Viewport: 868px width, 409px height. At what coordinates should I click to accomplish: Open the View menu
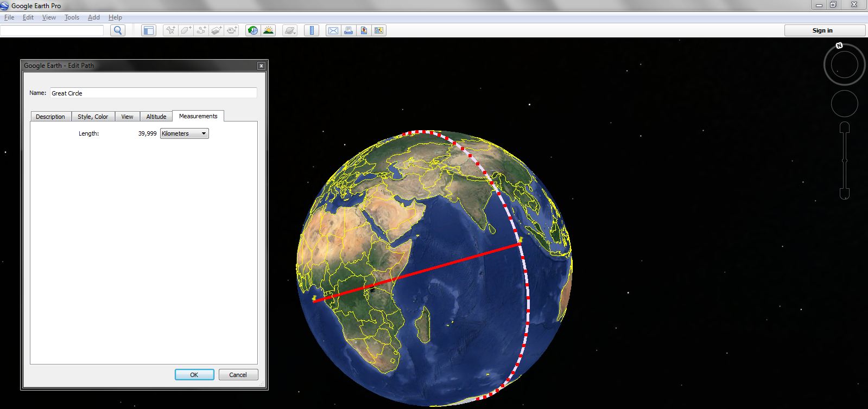point(49,17)
